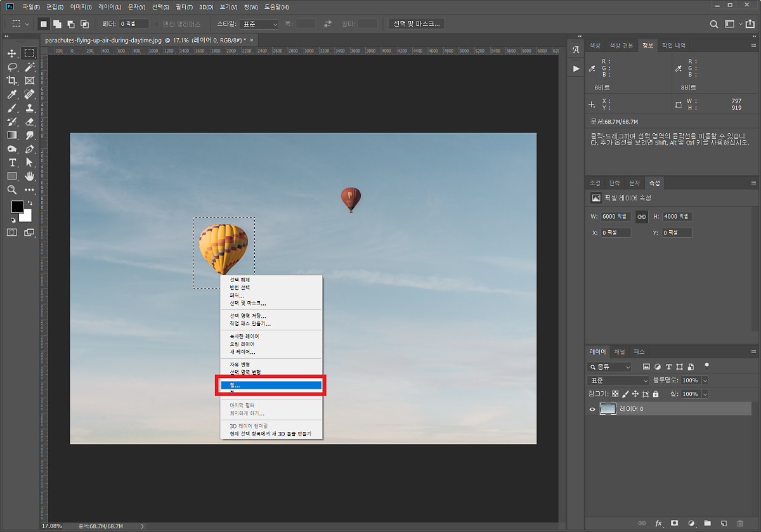Toggle lock all for the layer
The image size is (761, 532).
pyautogui.click(x=656, y=394)
